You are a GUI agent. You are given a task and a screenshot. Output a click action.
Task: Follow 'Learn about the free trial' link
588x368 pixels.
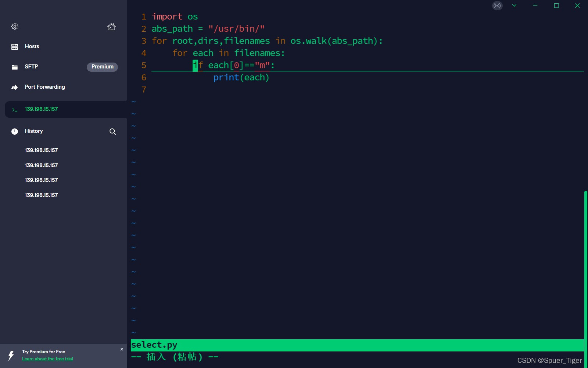click(47, 359)
